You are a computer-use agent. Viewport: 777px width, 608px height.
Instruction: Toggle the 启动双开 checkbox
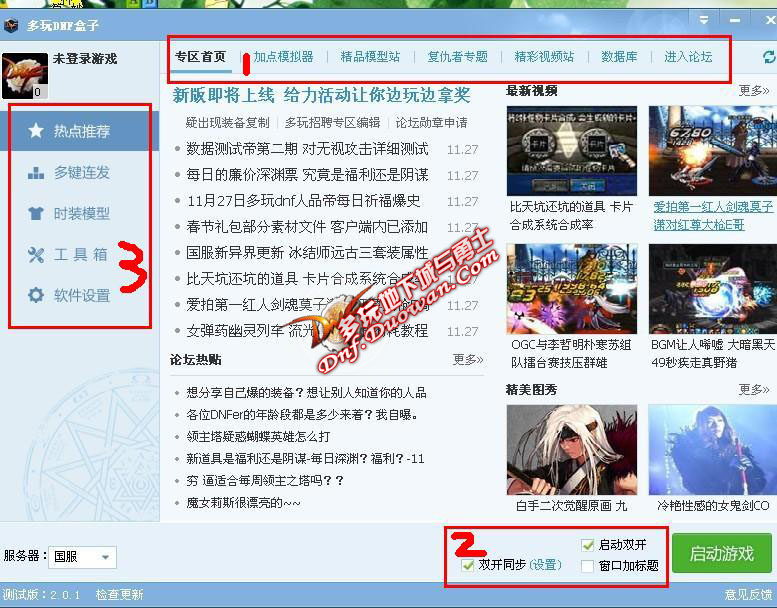[587, 545]
